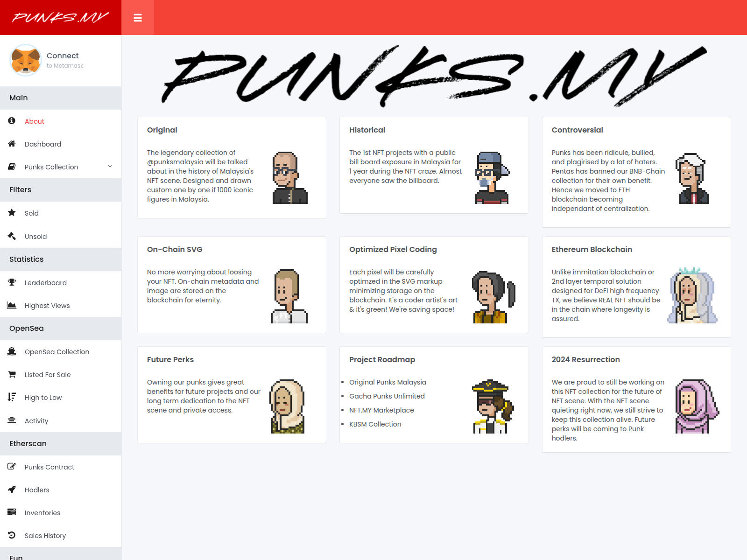Click the gavel icon beside Unsold

point(12,236)
